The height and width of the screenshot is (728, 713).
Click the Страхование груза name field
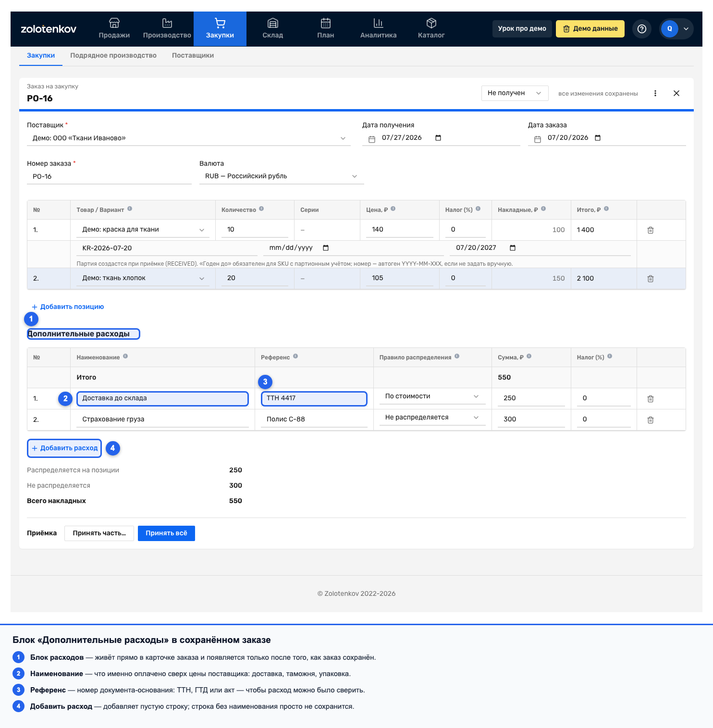click(163, 420)
